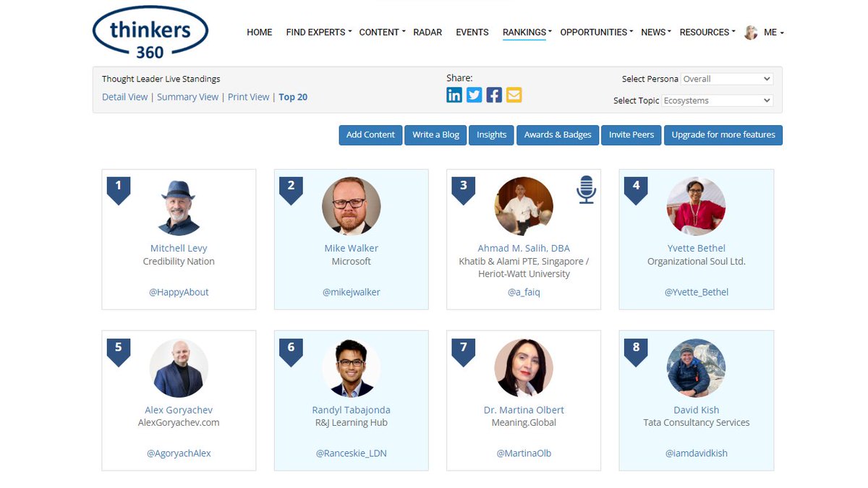Image resolution: width=868 pixels, height=488 pixels.
Task: Click Upgrade for more features
Action: pos(723,135)
